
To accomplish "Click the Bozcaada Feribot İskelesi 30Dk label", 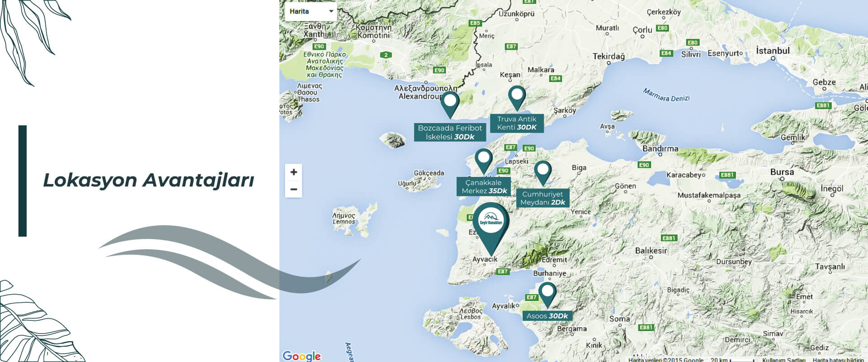I will [x=450, y=132].
